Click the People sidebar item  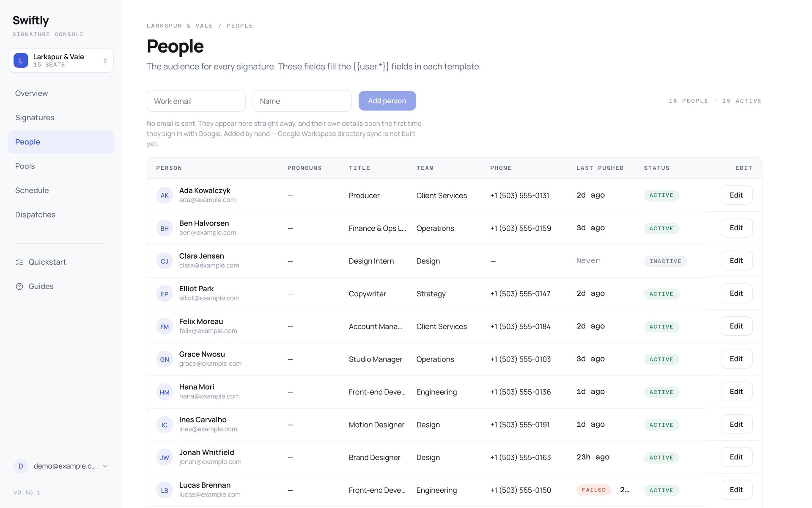pos(61,142)
